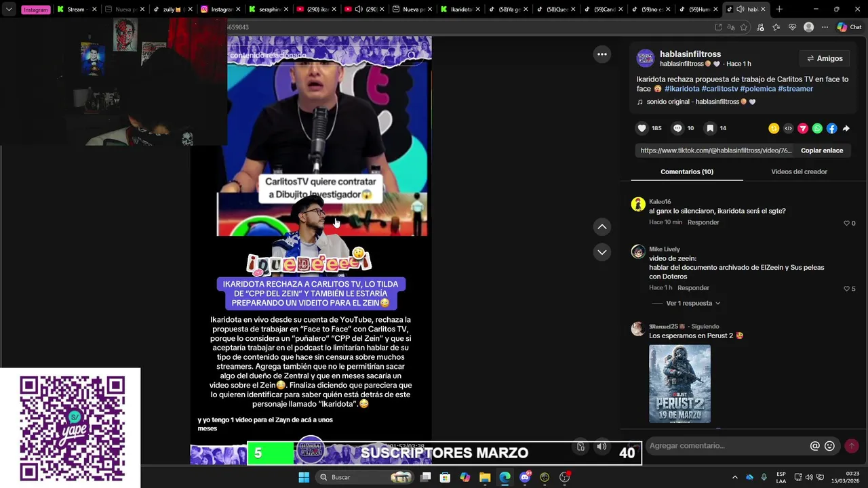Click the hablasinfiltross username heading

pyautogui.click(x=690, y=54)
